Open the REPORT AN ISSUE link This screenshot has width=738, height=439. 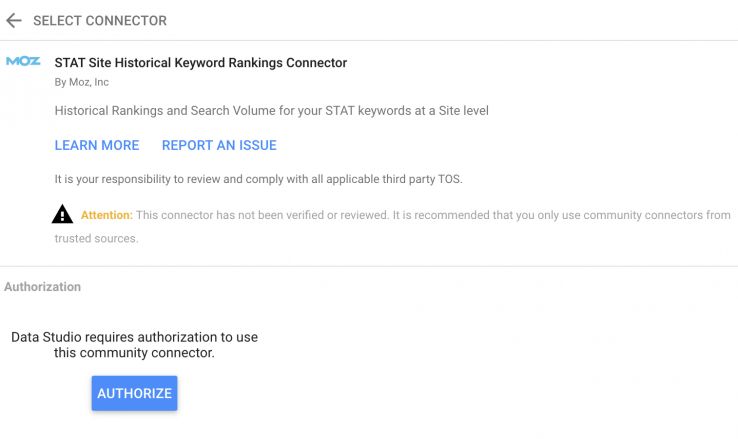[219, 145]
